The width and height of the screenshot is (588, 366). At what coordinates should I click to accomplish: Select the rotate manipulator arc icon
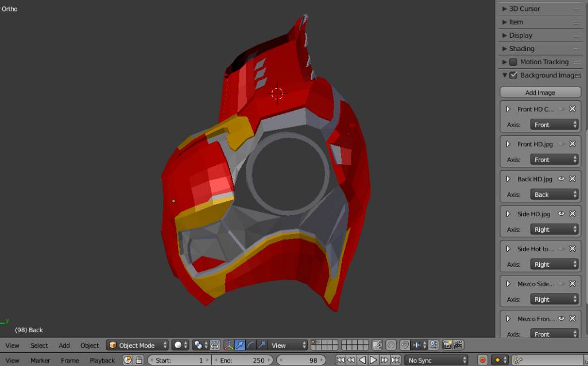(250, 345)
